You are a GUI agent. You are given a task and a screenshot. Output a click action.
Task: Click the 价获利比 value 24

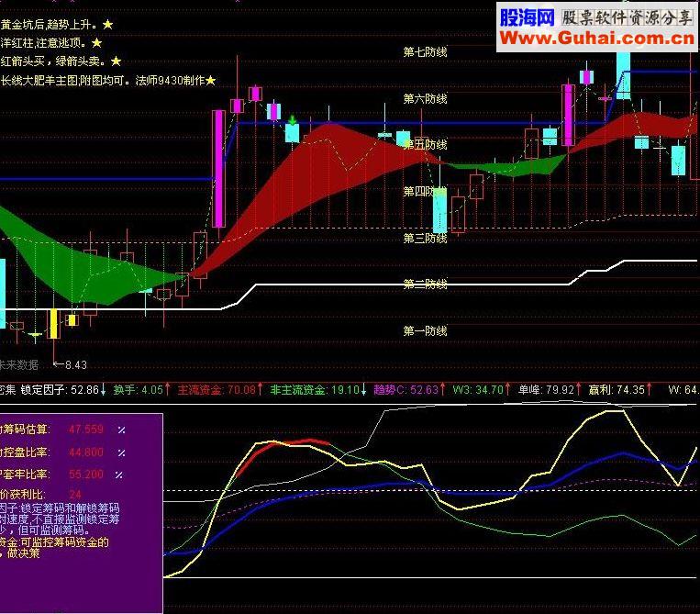[x=75, y=495]
